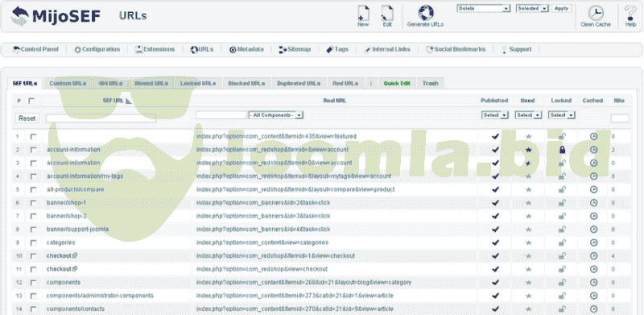Click the Edit toolbar icon
This screenshot has width=644, height=315.
pos(387,13)
